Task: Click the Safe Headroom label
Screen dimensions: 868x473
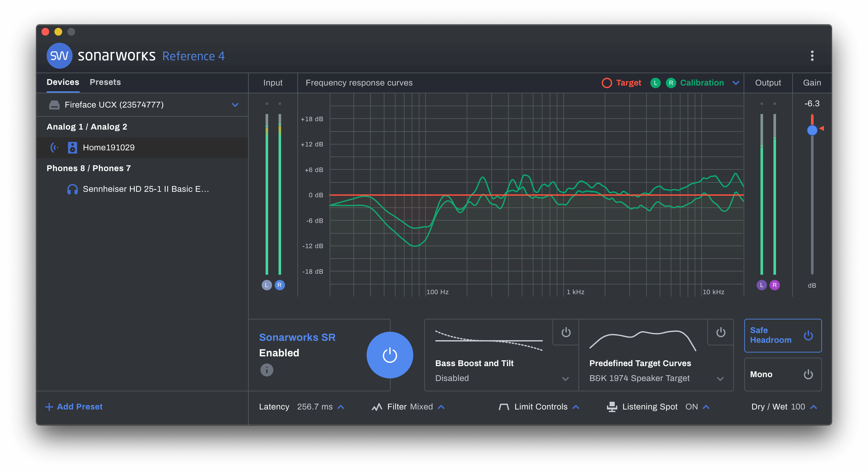Action: [x=770, y=335]
